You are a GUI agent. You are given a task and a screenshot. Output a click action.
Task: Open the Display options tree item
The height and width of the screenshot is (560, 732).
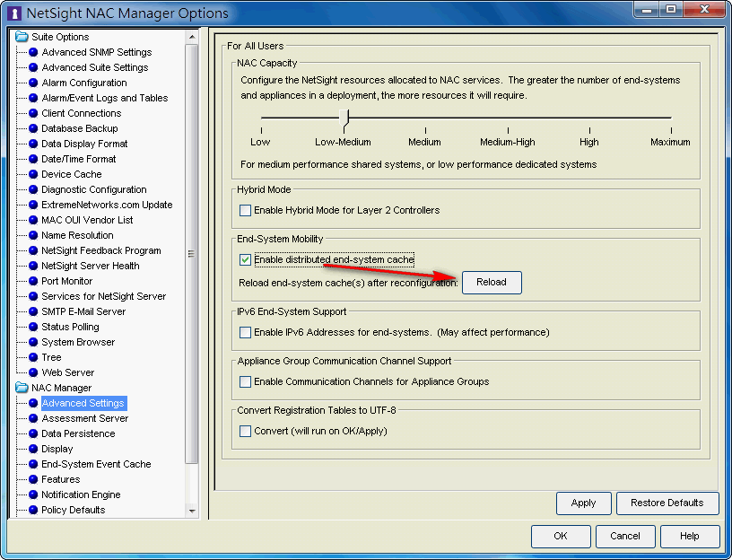tap(57, 449)
